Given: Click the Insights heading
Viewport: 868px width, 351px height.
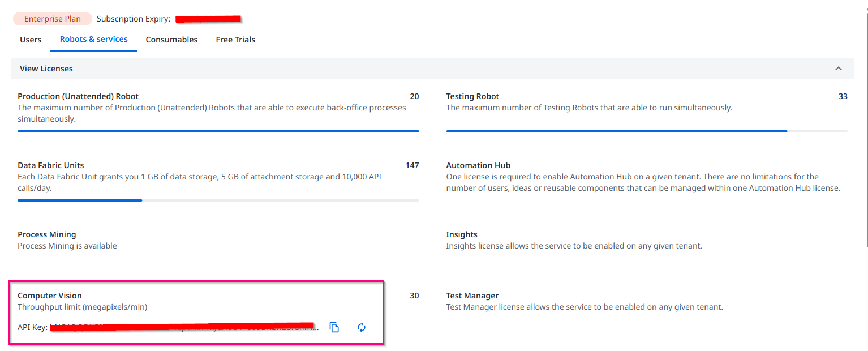Looking at the screenshot, I should click(462, 234).
